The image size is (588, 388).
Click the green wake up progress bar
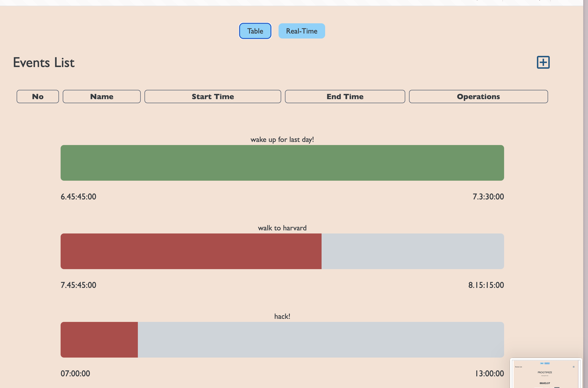click(282, 163)
